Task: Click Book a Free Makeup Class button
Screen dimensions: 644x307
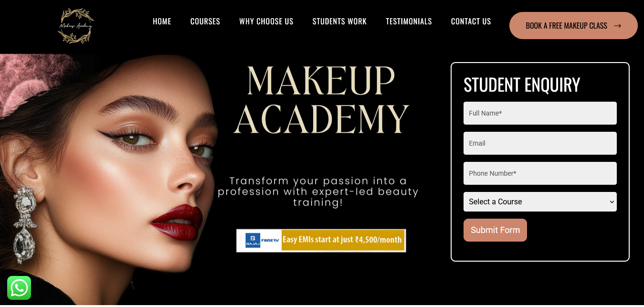Action: click(x=573, y=26)
